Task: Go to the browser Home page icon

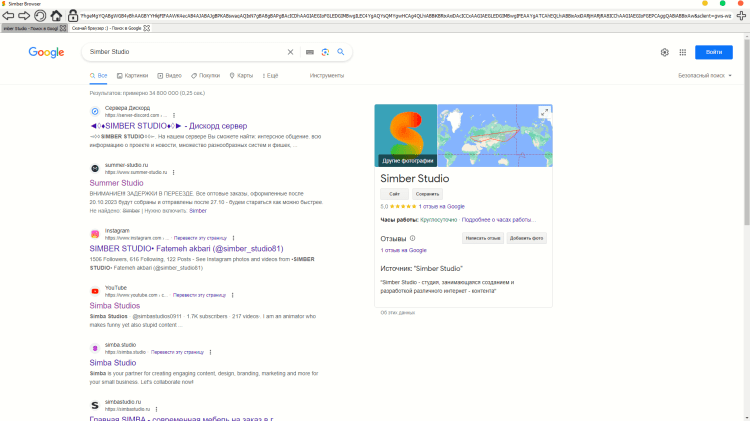Action: click(x=56, y=16)
